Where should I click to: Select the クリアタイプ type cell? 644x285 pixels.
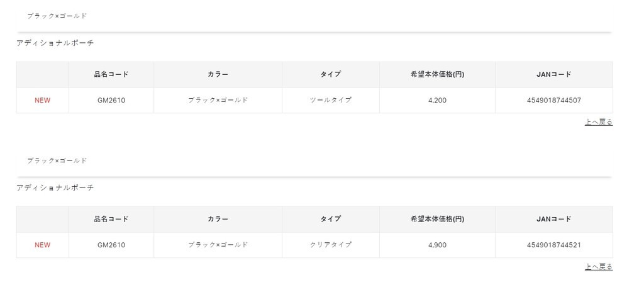tap(331, 245)
